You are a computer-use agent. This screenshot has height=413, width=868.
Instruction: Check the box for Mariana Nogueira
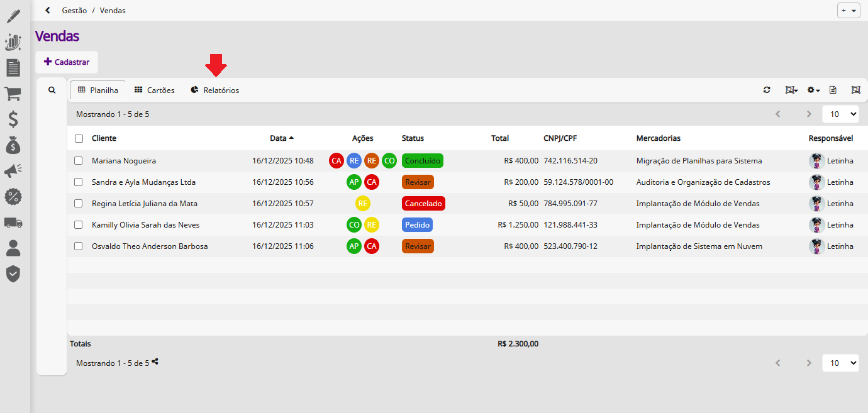(x=79, y=161)
